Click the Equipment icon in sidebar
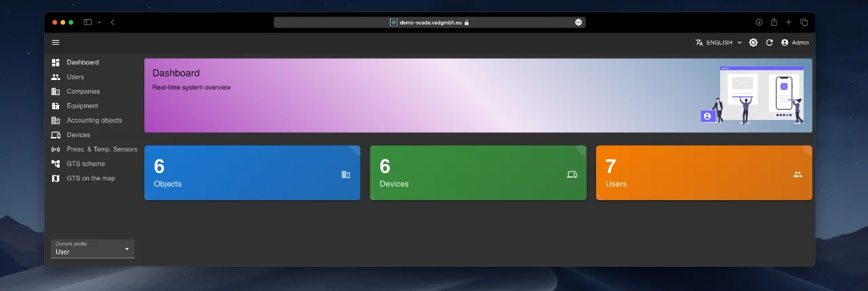The width and height of the screenshot is (868, 291). click(x=56, y=106)
